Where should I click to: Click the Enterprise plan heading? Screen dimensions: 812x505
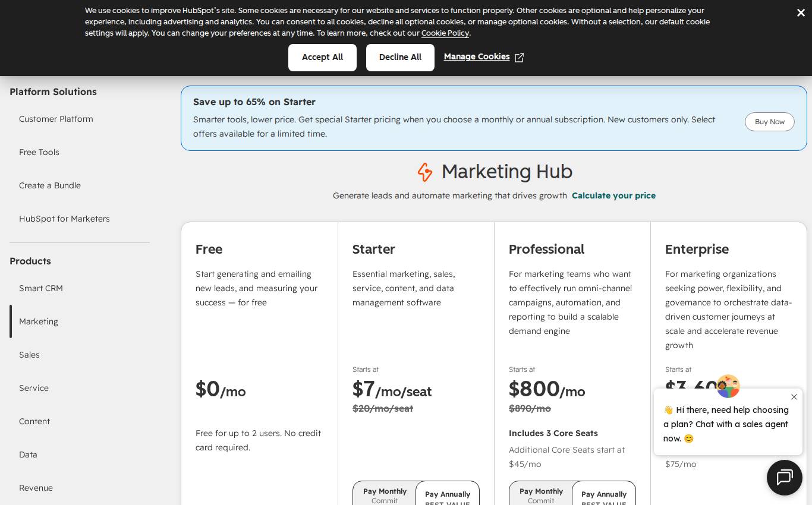697,249
